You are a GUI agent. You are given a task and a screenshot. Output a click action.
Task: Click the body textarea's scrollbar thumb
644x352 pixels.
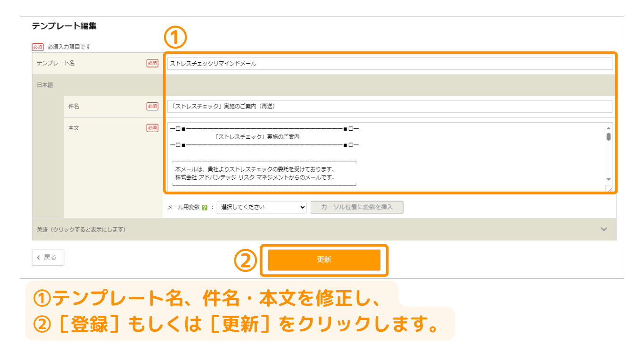pyautogui.click(x=608, y=137)
